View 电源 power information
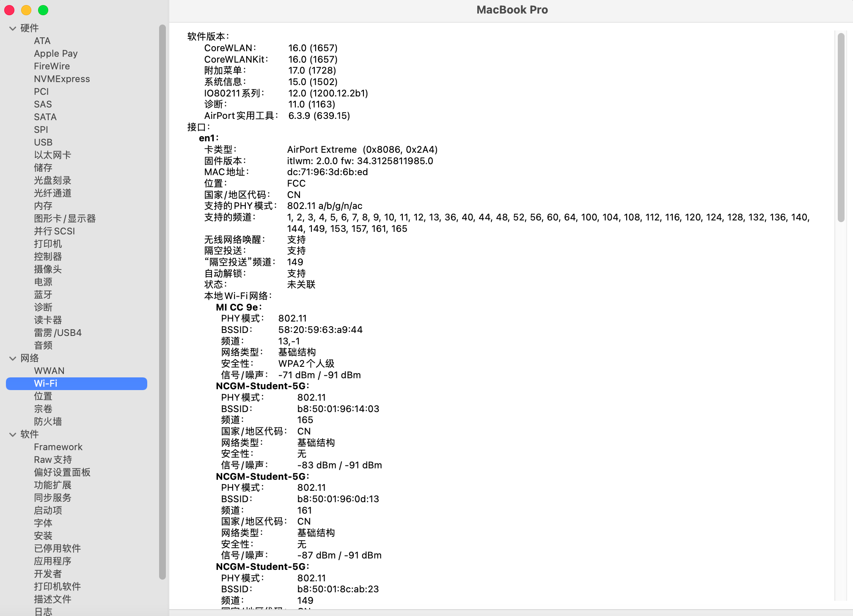The height and width of the screenshot is (616, 853). click(43, 282)
